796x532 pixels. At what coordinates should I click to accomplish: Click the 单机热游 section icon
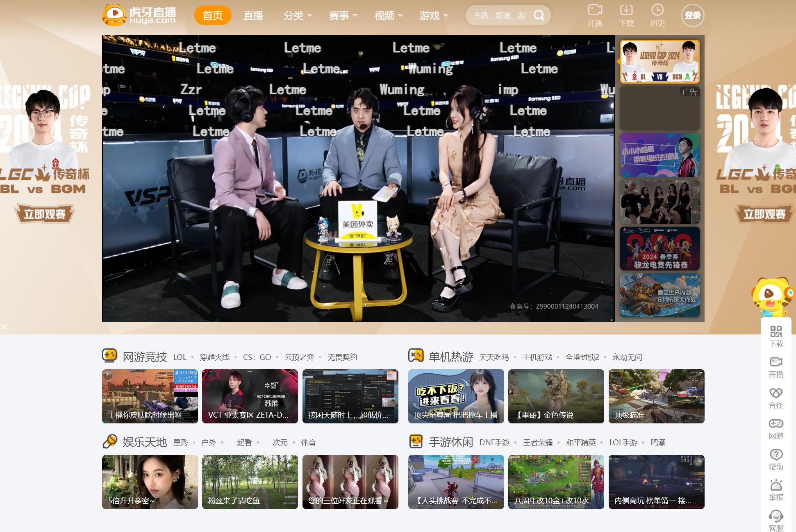[416, 355]
